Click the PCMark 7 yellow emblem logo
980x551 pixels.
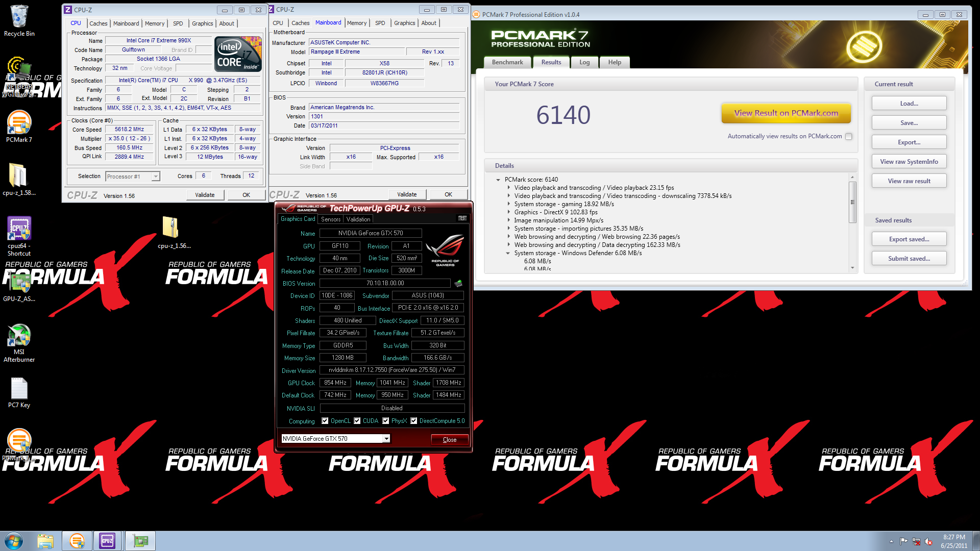tap(864, 47)
